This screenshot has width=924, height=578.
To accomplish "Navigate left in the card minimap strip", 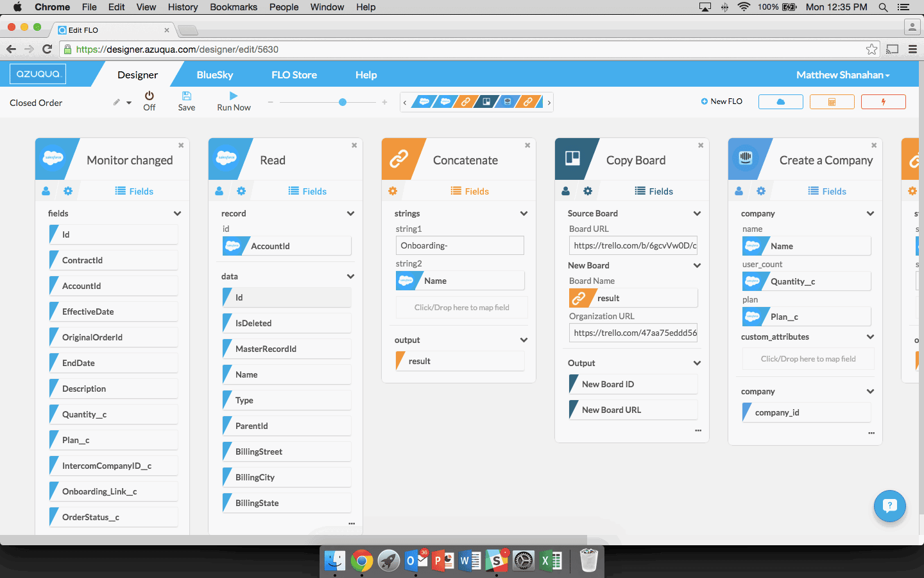I will pyautogui.click(x=405, y=102).
